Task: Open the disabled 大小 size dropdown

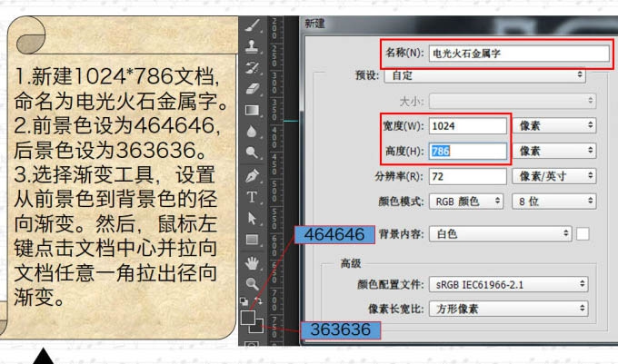Action: pos(513,101)
